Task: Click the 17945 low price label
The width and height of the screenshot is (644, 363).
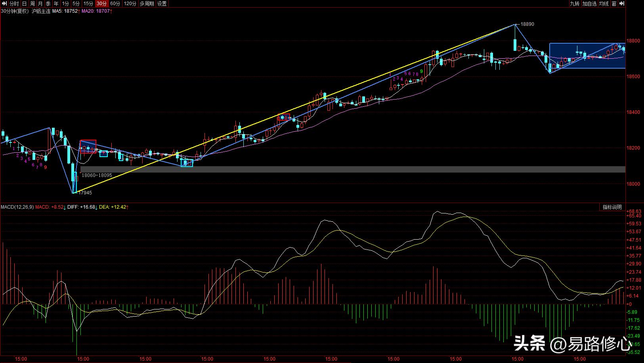Action: (85, 193)
